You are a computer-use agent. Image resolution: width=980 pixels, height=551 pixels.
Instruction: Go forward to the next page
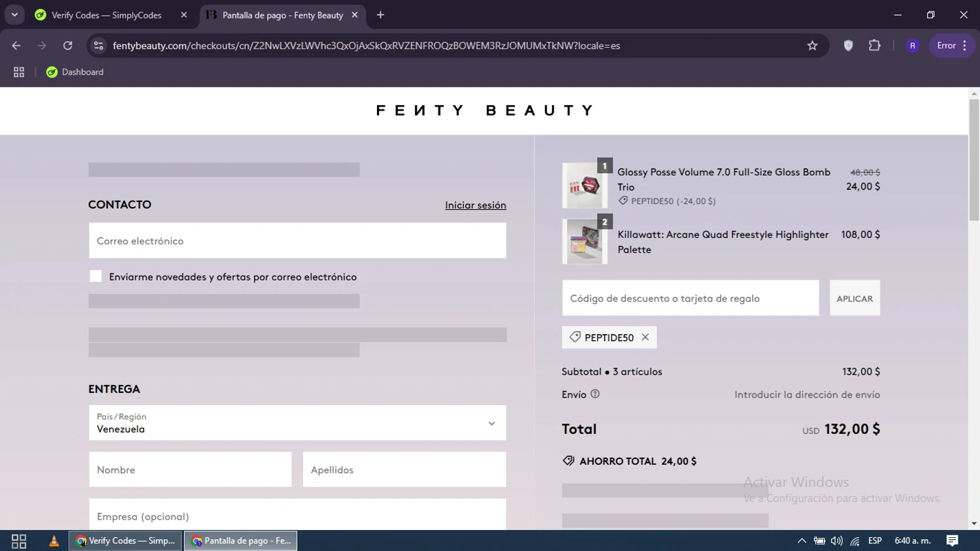coord(42,46)
